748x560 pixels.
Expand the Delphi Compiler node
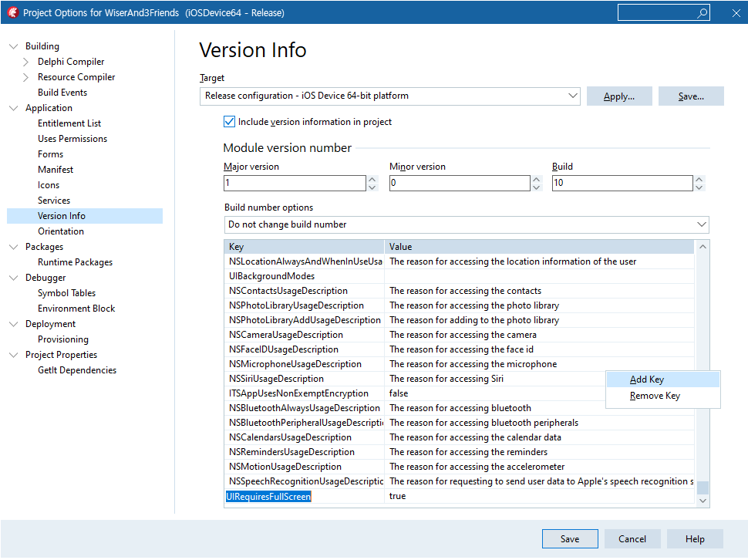(25, 62)
